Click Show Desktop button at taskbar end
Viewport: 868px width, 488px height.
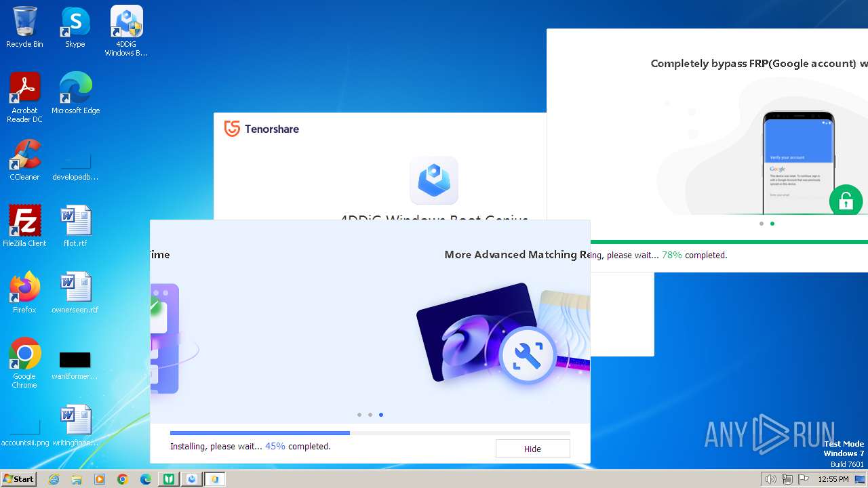coord(859,479)
